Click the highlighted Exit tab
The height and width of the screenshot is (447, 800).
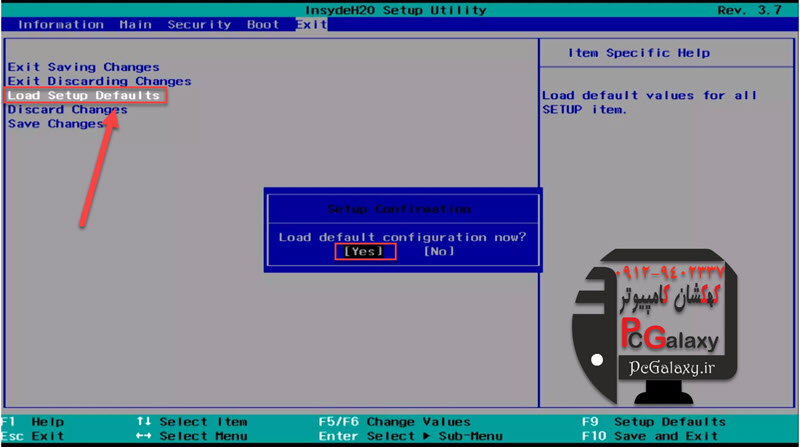point(311,24)
